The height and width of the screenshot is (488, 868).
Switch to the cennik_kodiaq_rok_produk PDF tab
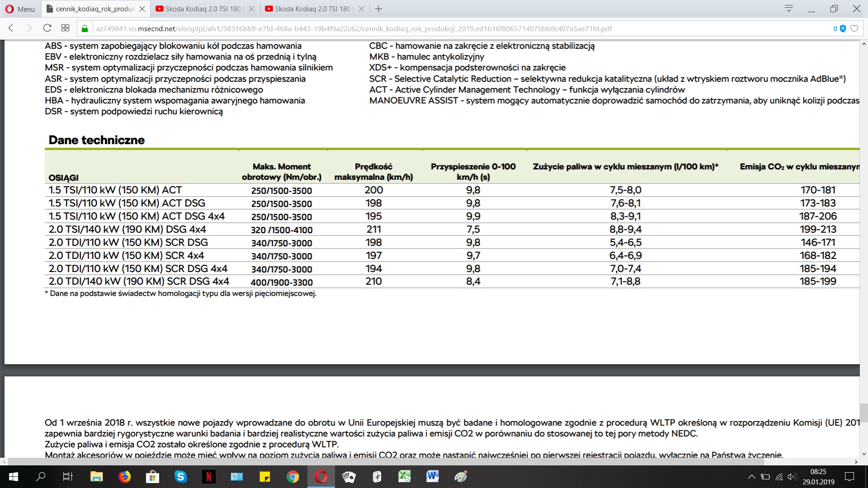95,9
